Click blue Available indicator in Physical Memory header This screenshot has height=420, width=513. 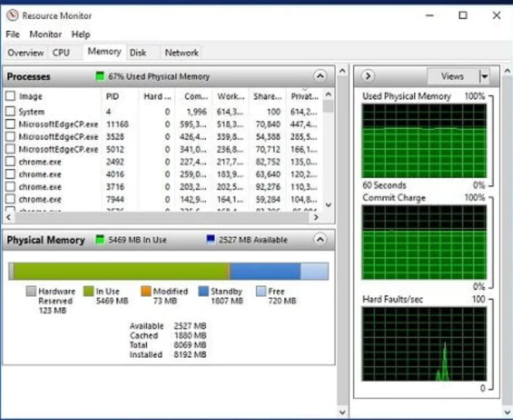pos(211,239)
